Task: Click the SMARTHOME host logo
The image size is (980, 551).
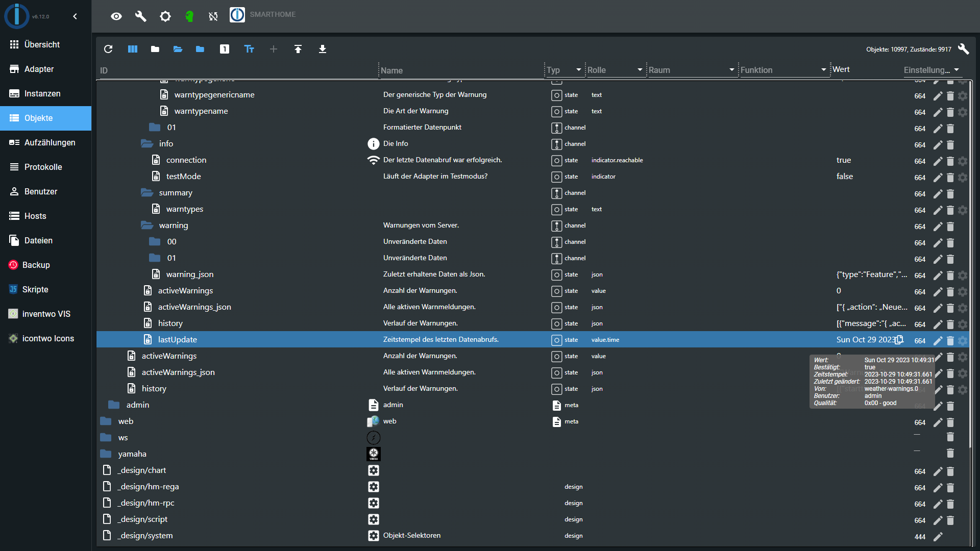Action: click(x=237, y=15)
